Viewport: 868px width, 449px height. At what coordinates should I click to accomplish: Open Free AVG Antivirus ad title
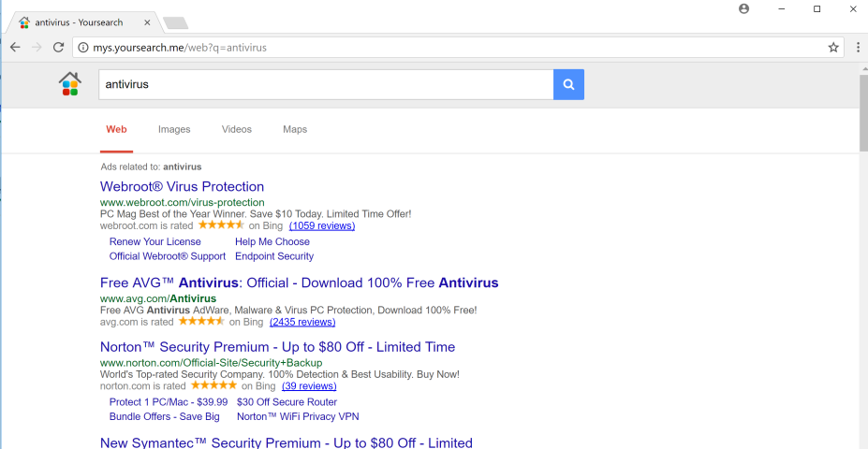(x=300, y=283)
